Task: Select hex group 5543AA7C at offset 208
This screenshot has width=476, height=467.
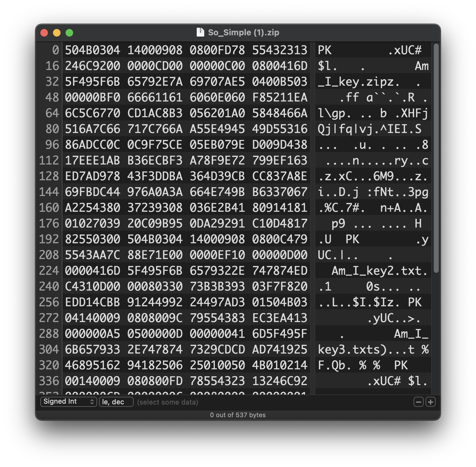Action: tap(92, 255)
